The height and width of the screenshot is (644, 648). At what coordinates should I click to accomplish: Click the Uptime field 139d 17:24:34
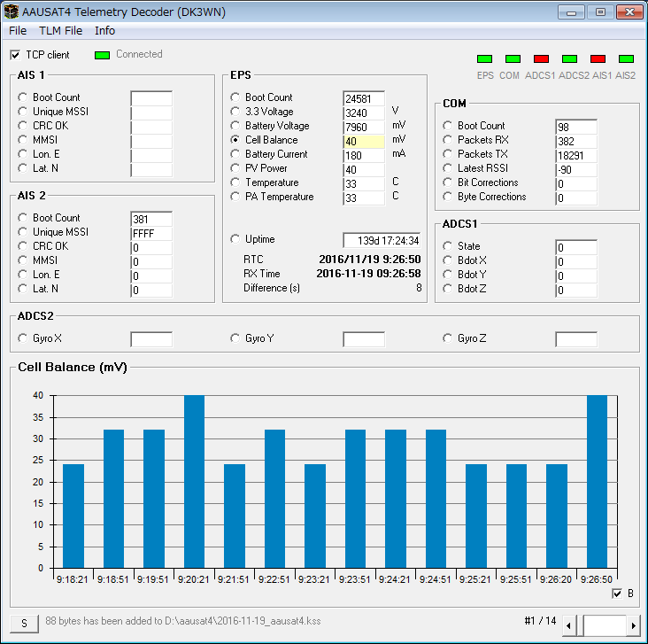pyautogui.click(x=382, y=240)
